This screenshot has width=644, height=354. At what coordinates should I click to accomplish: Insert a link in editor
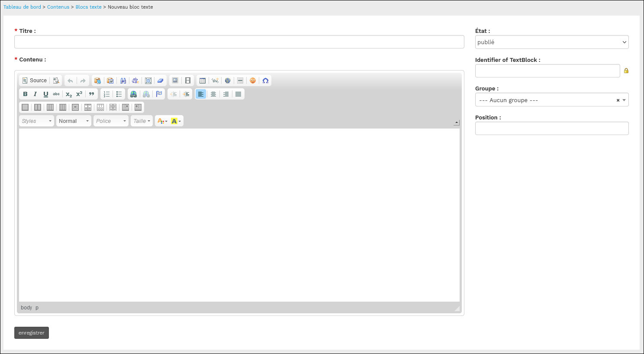pos(134,94)
